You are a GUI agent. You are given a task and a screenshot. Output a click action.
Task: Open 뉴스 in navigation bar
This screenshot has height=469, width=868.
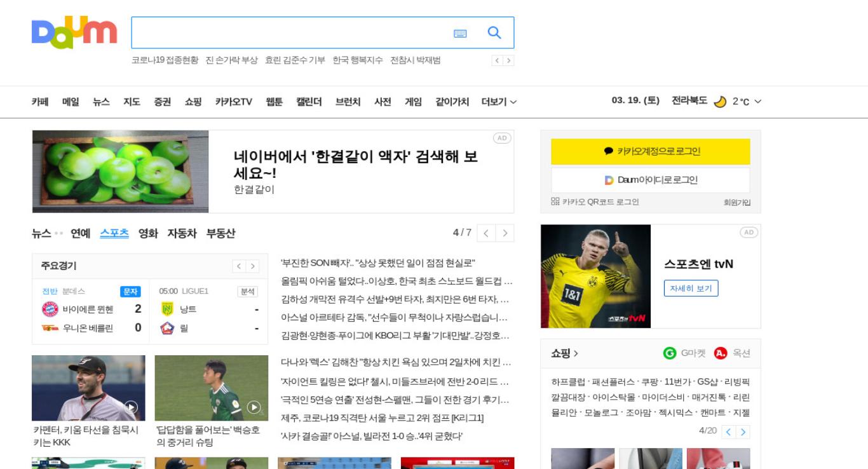101,102
